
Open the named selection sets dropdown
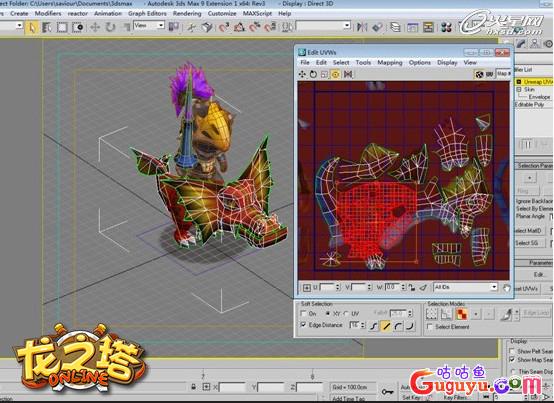pos(323,26)
